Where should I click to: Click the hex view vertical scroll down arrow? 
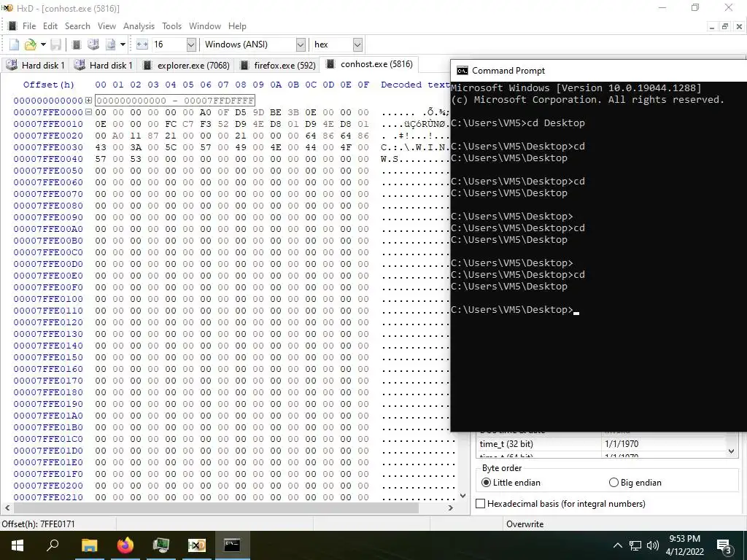point(462,496)
